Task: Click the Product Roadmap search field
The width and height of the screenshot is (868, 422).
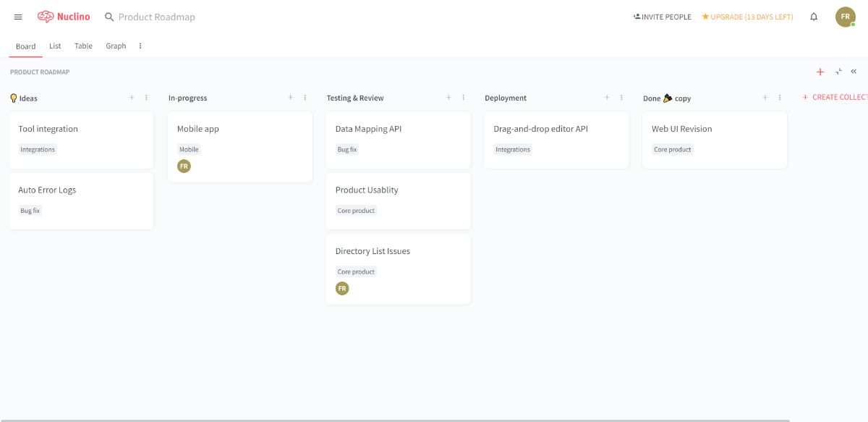Action: tap(156, 17)
